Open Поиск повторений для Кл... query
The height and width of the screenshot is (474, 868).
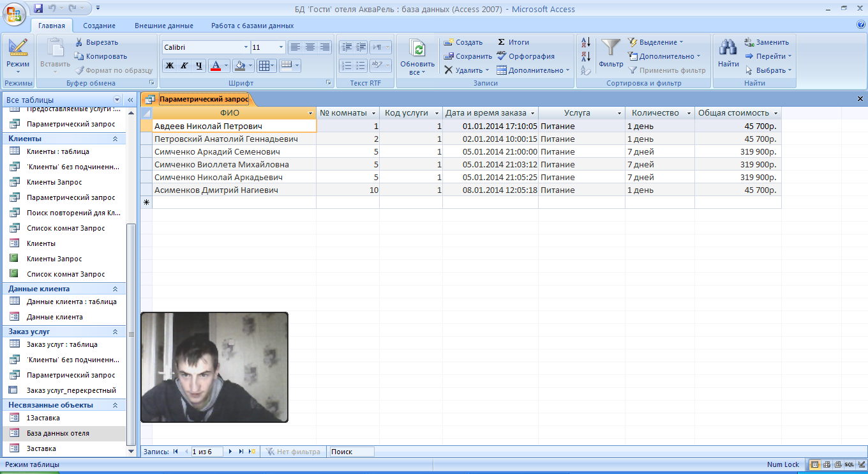pos(64,213)
